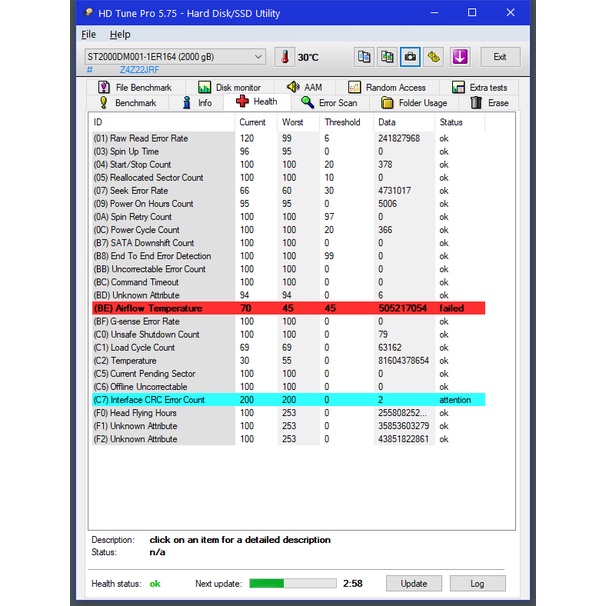This screenshot has width=606, height=606.
Task: Click the copy screenshot to clipboard icon
Action: click(x=387, y=57)
